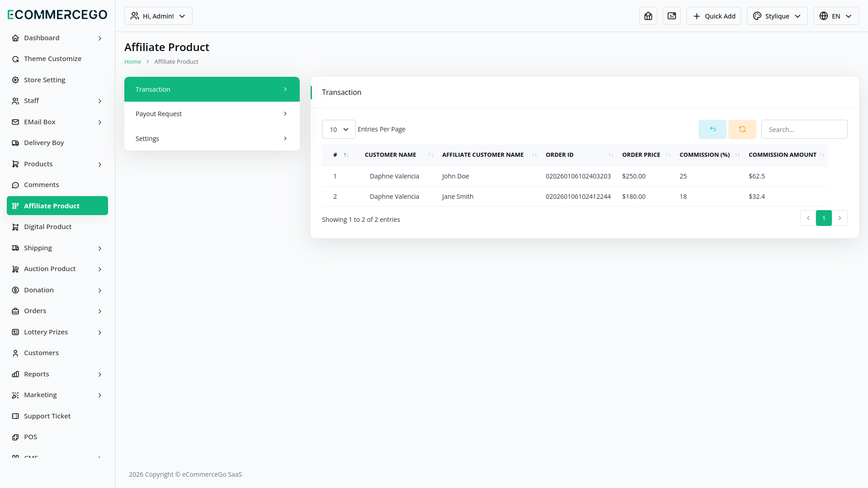Click the Donation coin icon
The width and height of the screenshot is (868, 488).
click(x=15, y=290)
